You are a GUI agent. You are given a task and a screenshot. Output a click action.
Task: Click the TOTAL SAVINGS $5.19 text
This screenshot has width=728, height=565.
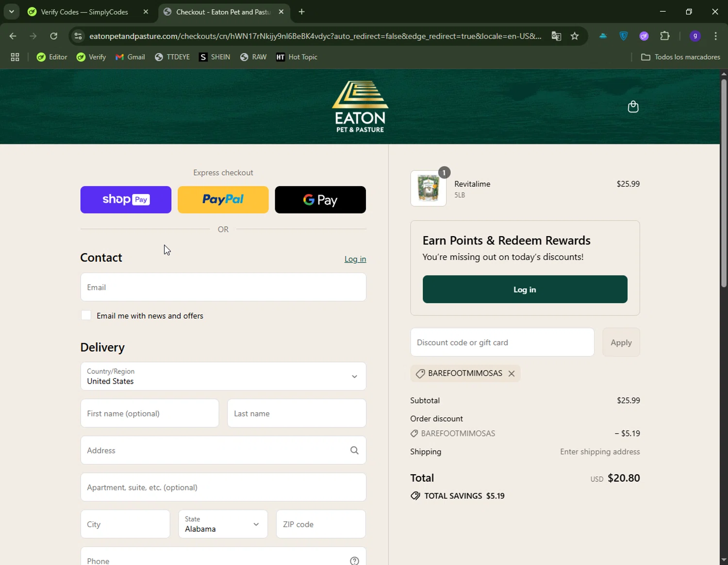click(464, 496)
